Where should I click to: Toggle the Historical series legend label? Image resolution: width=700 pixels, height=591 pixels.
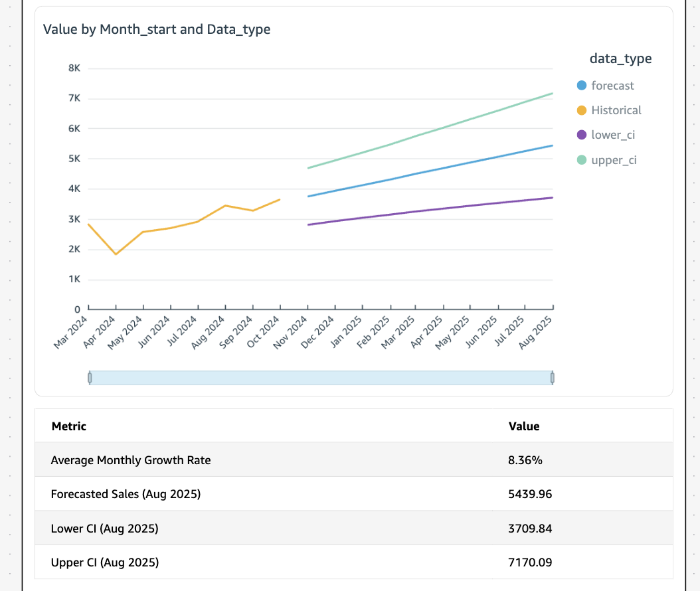616,110
